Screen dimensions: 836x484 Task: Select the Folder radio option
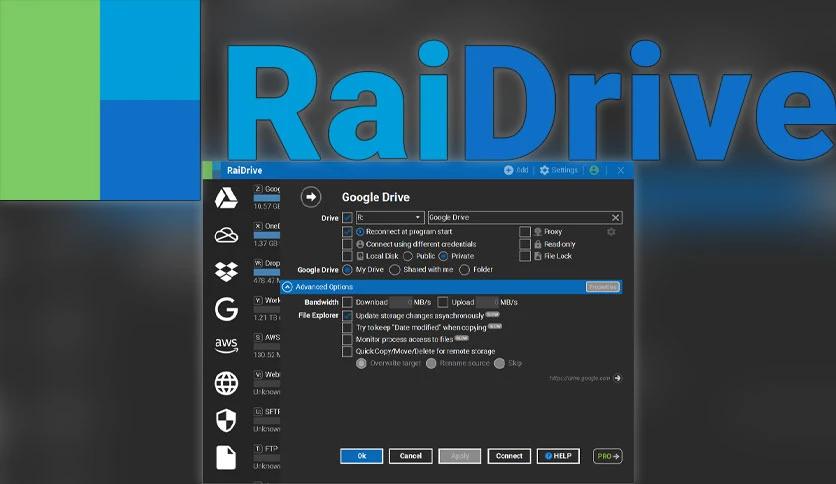click(464, 270)
